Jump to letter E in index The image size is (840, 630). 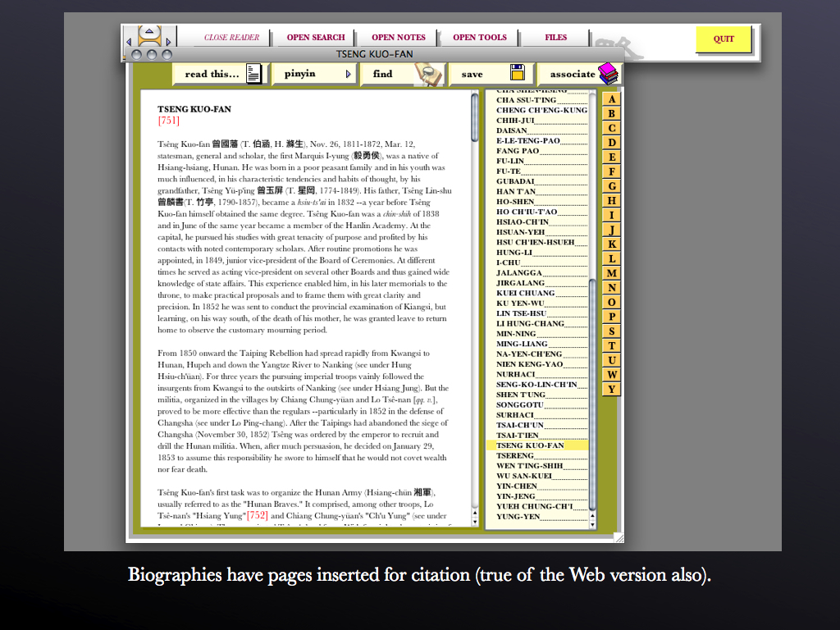611,157
